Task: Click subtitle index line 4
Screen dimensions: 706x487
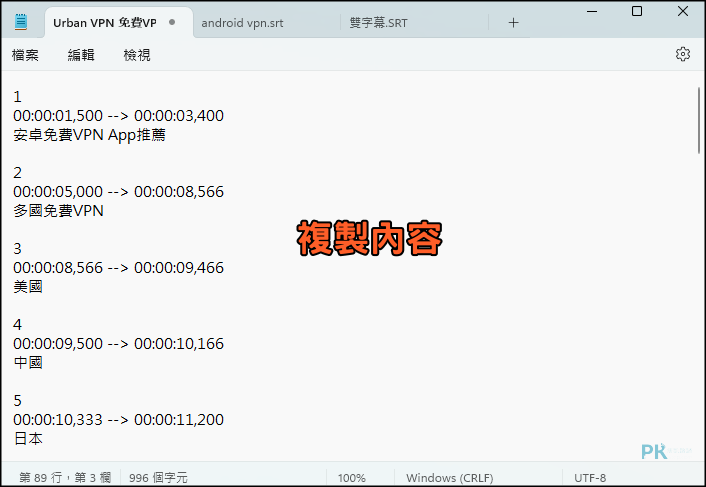Action: click(x=17, y=325)
